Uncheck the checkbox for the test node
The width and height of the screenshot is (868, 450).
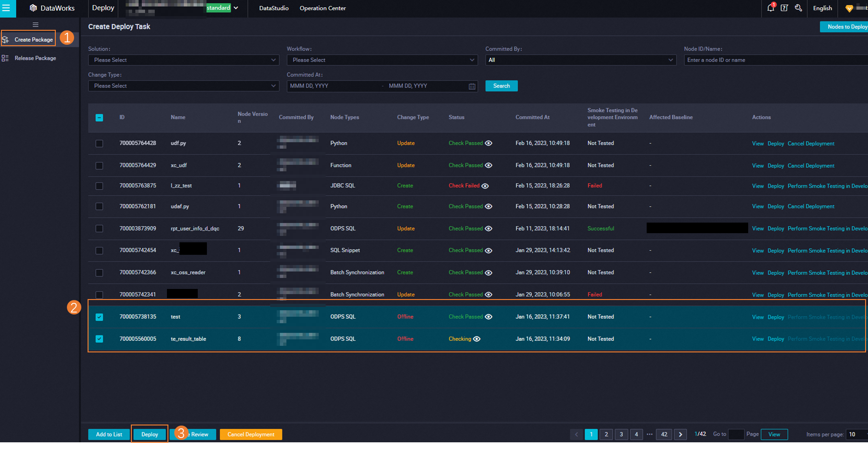click(x=99, y=317)
